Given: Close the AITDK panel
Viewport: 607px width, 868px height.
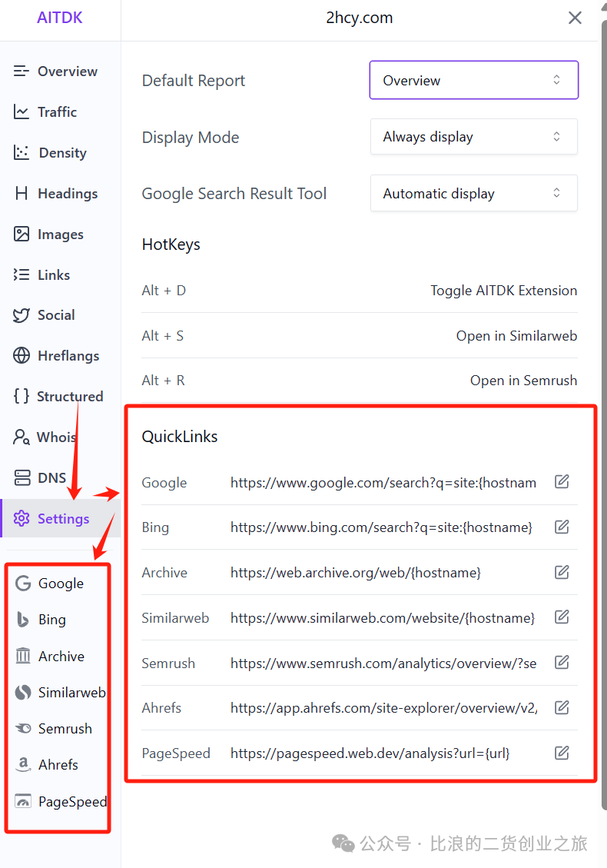Looking at the screenshot, I should point(575,18).
